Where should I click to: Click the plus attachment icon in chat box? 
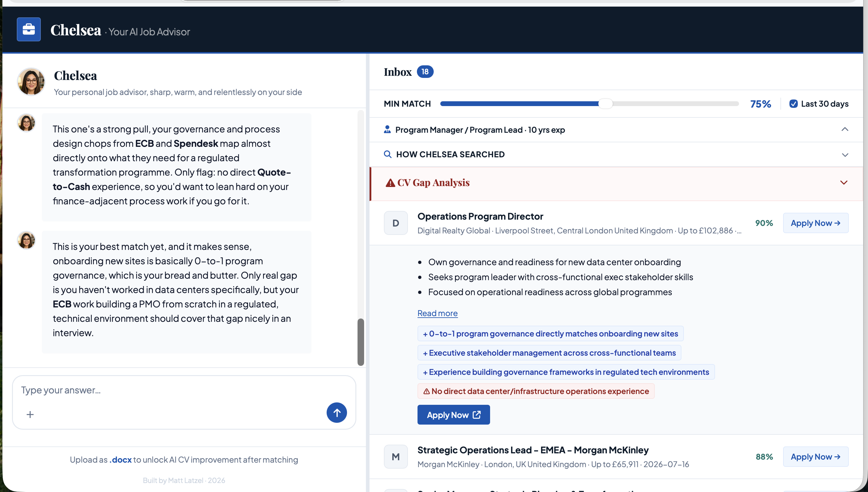coord(30,414)
